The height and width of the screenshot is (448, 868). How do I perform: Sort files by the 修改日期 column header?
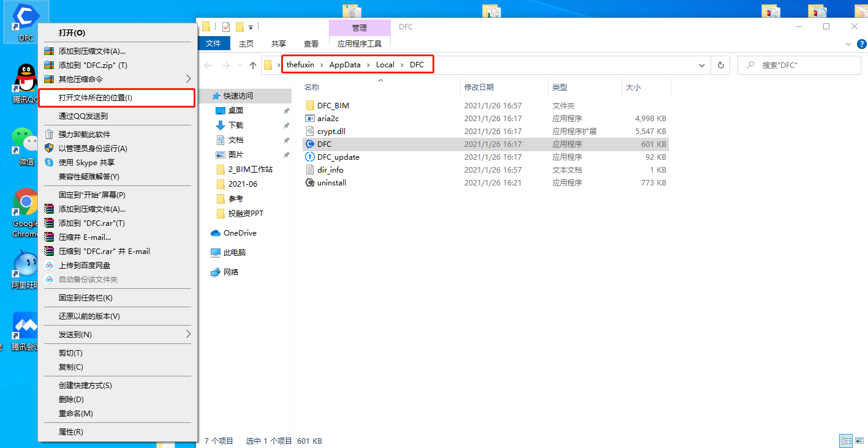(x=479, y=88)
